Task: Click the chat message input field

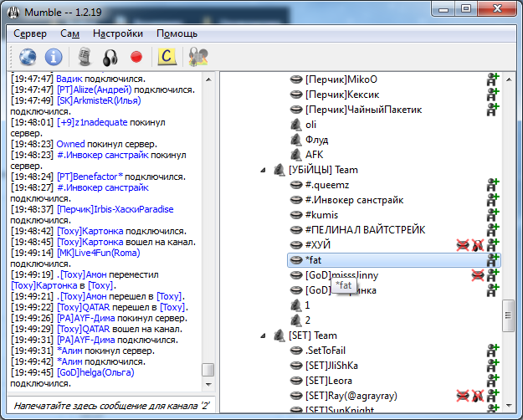Action: pos(109,406)
